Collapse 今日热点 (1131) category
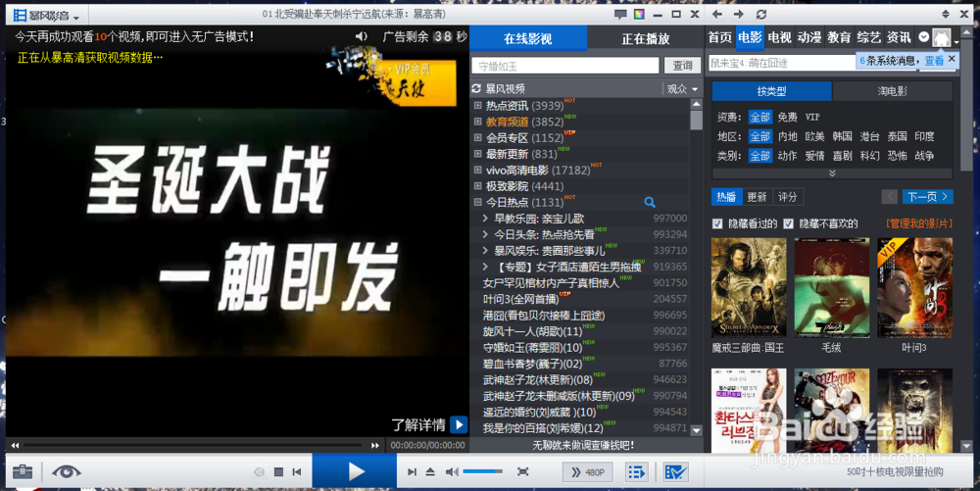Image resolution: width=980 pixels, height=491 pixels. coord(478,203)
